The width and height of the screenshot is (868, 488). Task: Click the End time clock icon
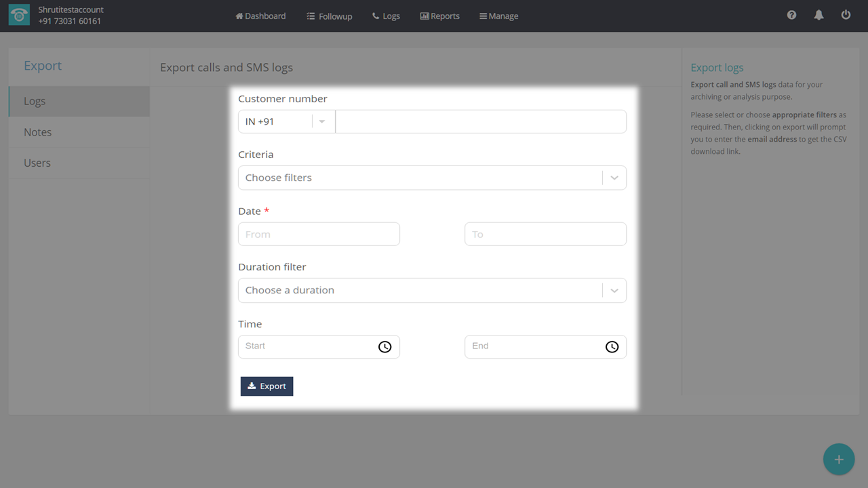[612, 347]
